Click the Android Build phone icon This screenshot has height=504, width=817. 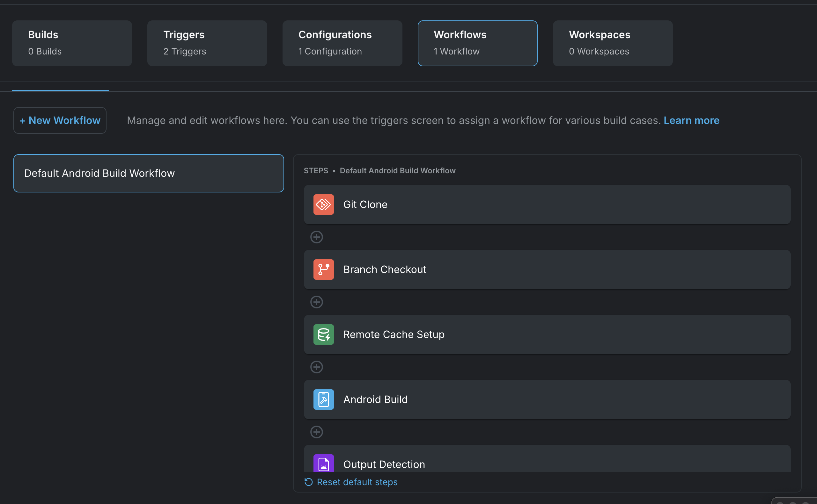(x=323, y=399)
